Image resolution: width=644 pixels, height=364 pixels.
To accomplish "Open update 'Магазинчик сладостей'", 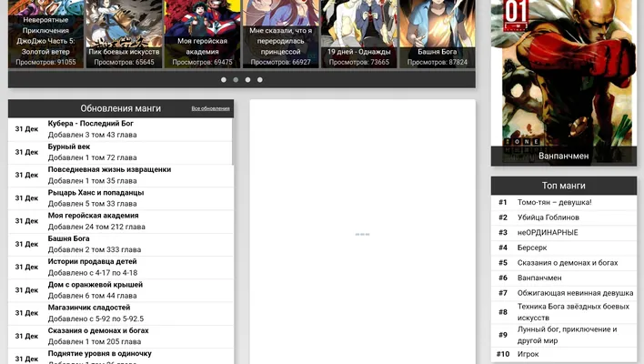I will [x=89, y=308].
